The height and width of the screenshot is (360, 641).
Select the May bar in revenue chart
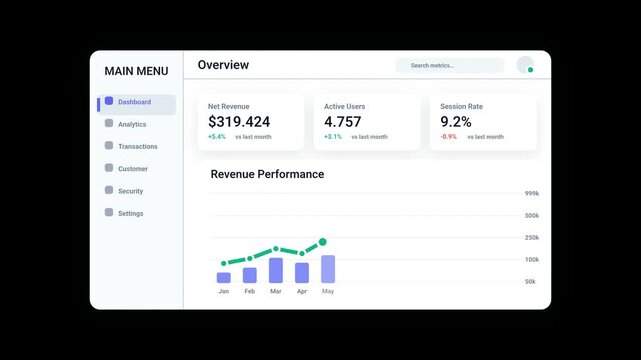point(328,269)
